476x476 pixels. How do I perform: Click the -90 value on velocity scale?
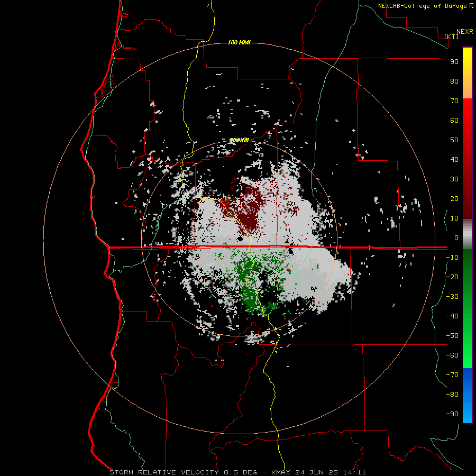[452, 414]
